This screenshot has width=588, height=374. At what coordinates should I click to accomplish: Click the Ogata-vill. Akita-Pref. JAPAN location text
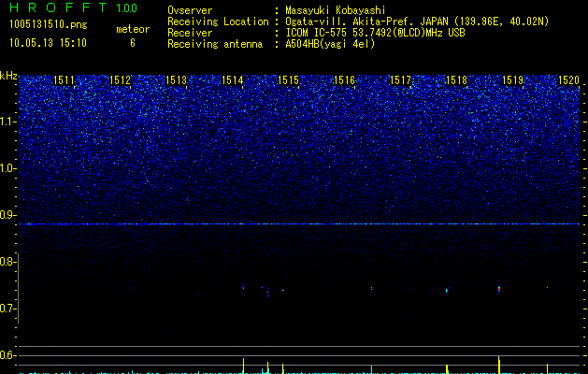click(417, 22)
